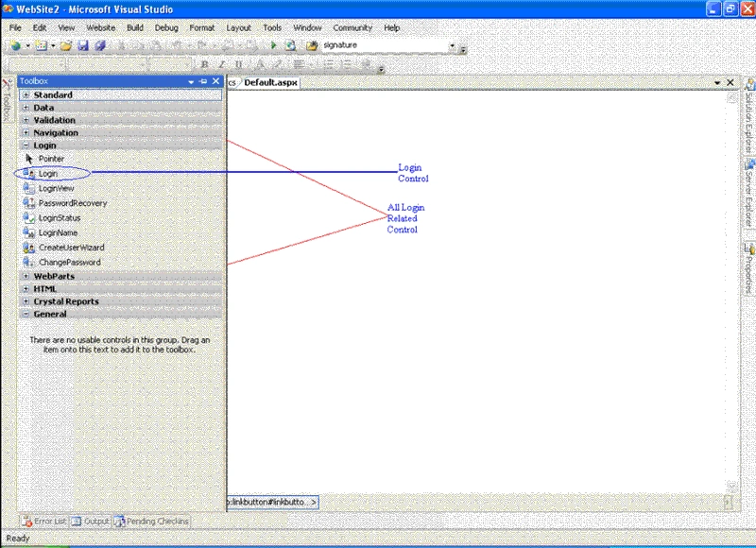The width and height of the screenshot is (756, 548).
Task: Click the collapsed Toolbox side tab at left
Action: pyautogui.click(x=7, y=100)
